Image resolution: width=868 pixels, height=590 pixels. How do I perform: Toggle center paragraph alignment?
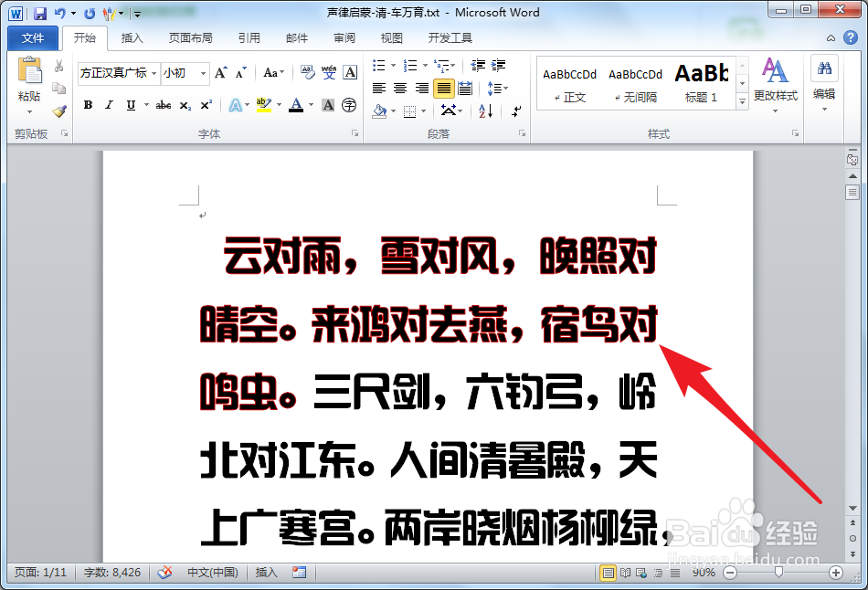[398, 88]
